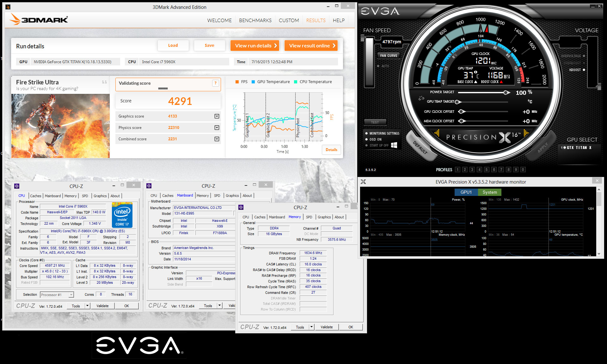Expand the Graphics score details
The height and width of the screenshot is (364, 607).
[217, 116]
